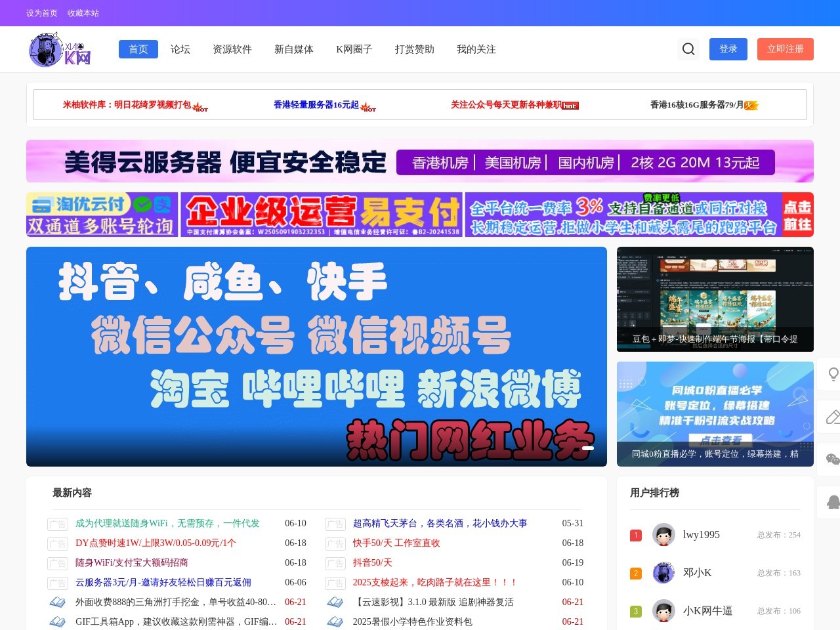This screenshot has height=630, width=840.
Task: Click the avatar of user 小K网牛逼
Action: click(663, 611)
